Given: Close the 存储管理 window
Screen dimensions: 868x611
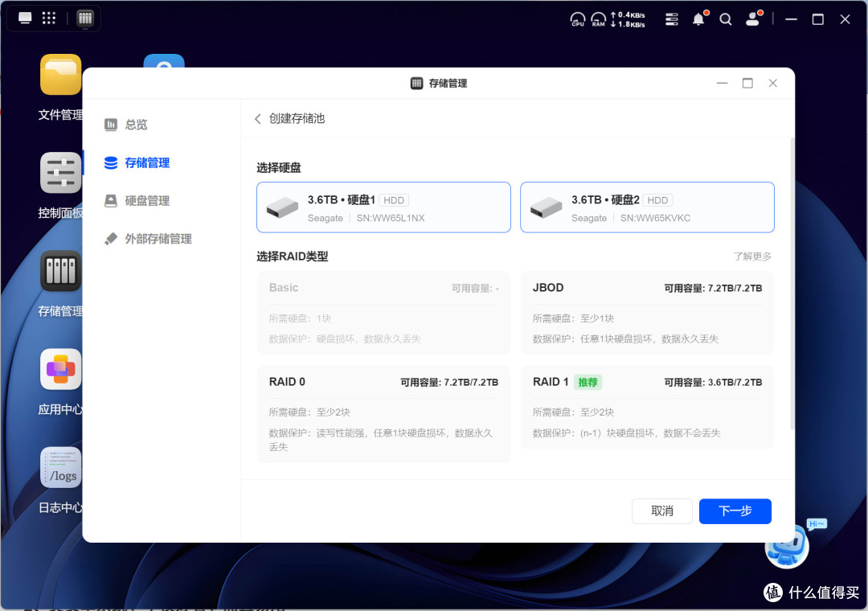Looking at the screenshot, I should 773,83.
